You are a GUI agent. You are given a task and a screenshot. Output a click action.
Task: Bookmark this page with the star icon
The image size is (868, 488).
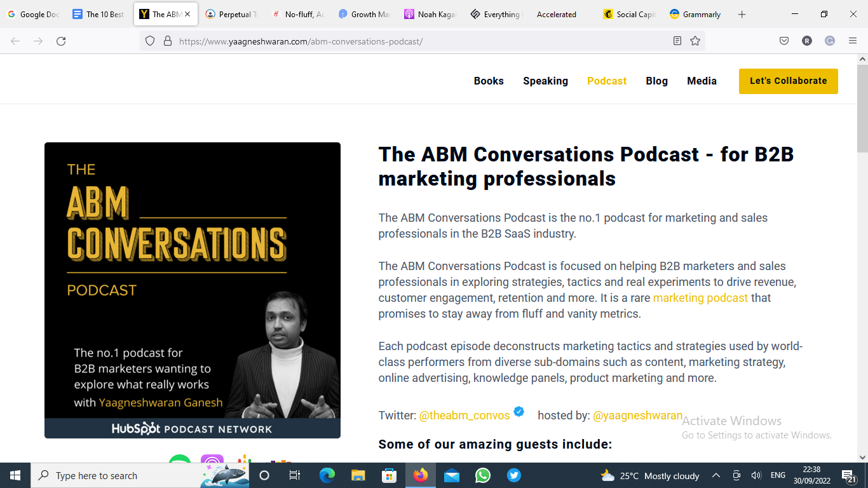point(695,41)
